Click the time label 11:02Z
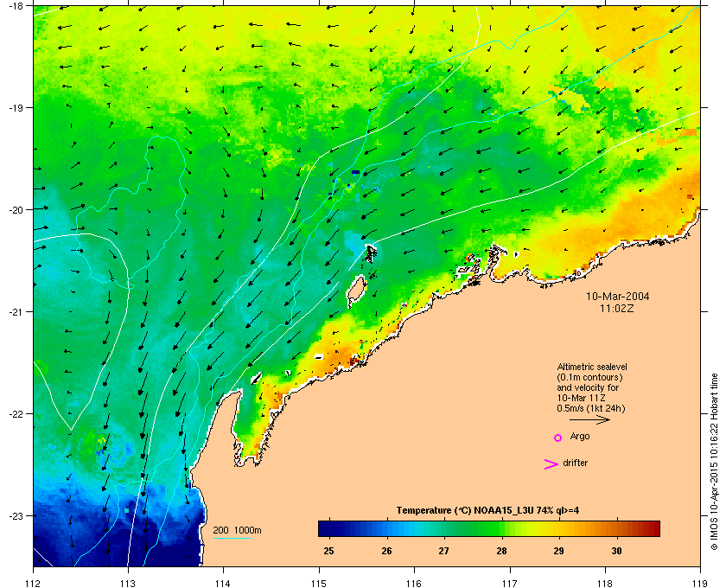 click(617, 308)
